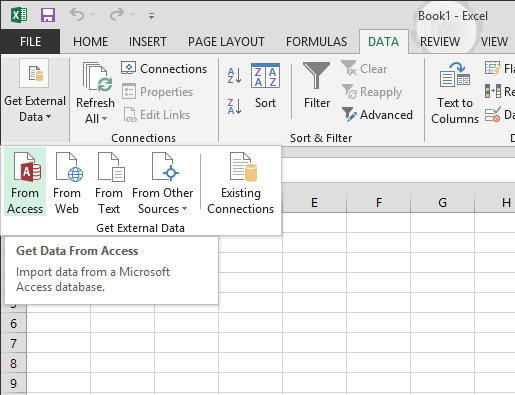Sort A to Z ascending
The width and height of the screenshot is (515, 395).
click(234, 76)
